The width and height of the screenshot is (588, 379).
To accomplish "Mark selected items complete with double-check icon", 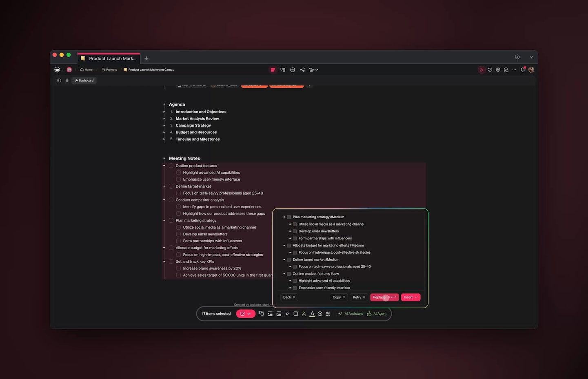I will click(x=287, y=314).
